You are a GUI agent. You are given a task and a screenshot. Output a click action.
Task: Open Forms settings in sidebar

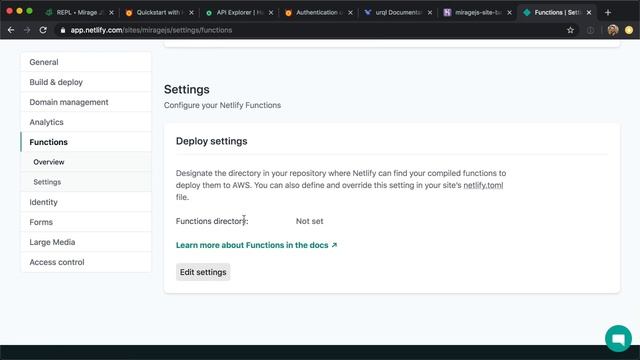pos(86,222)
